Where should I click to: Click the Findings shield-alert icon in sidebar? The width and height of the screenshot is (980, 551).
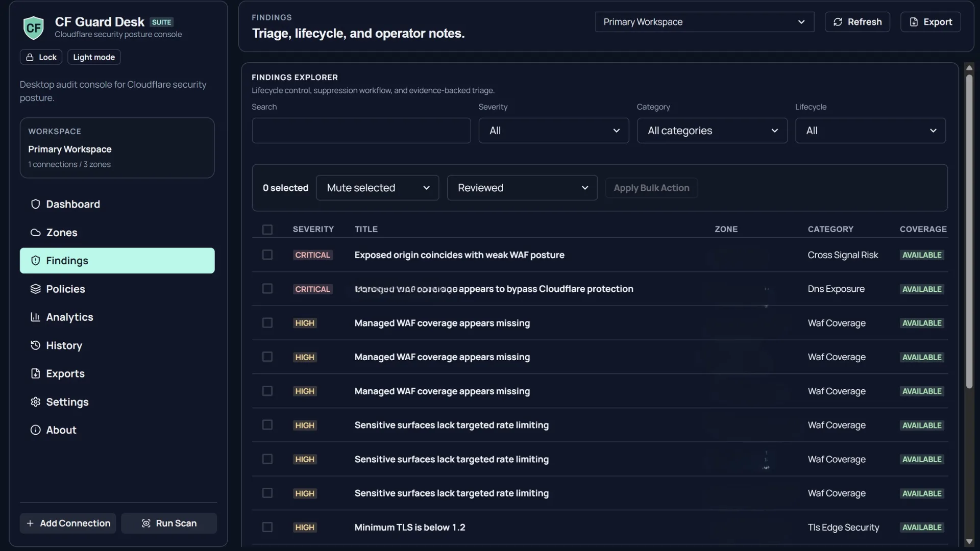click(35, 261)
